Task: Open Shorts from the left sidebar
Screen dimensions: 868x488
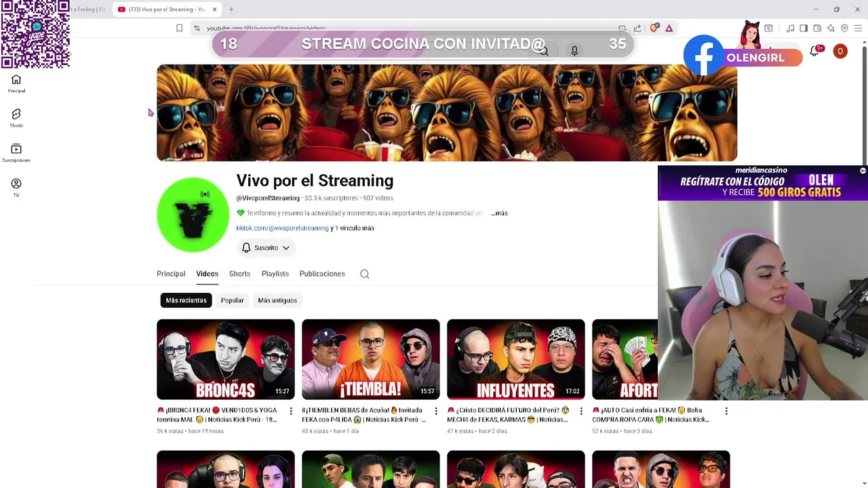Action: coord(16,118)
